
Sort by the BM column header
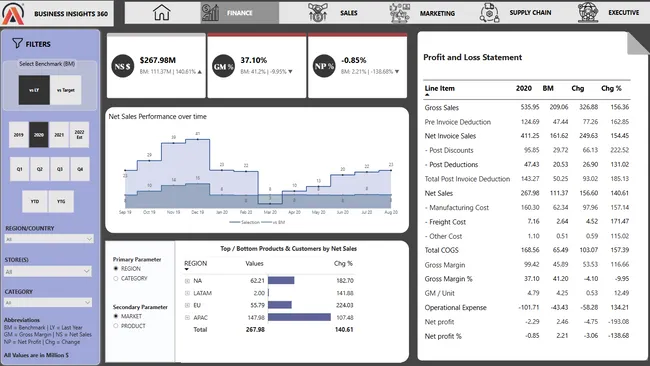548,88
